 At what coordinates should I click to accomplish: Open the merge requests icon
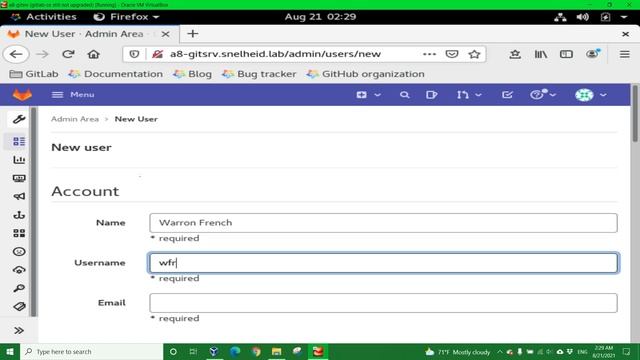[462, 95]
